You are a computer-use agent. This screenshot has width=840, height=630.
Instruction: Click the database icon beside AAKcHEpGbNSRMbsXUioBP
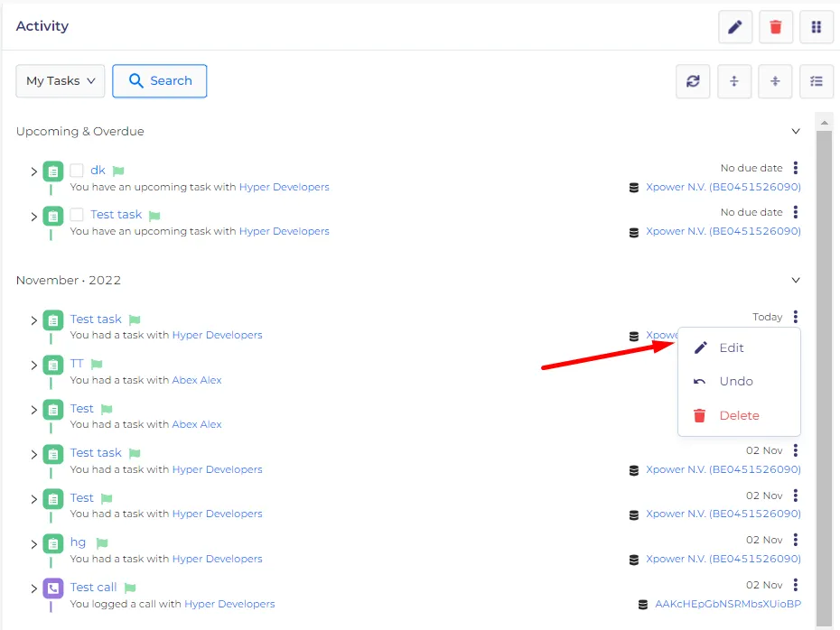[x=643, y=605]
